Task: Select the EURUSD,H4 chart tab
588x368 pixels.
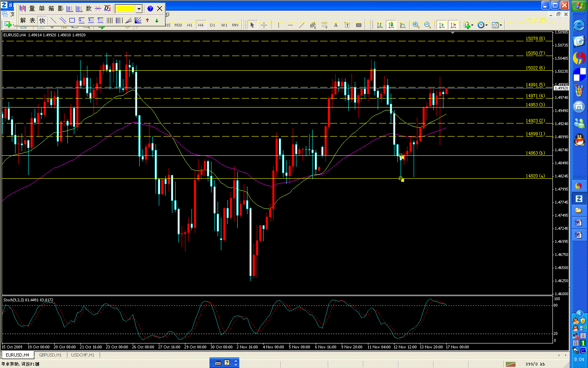Action: [x=18, y=355]
